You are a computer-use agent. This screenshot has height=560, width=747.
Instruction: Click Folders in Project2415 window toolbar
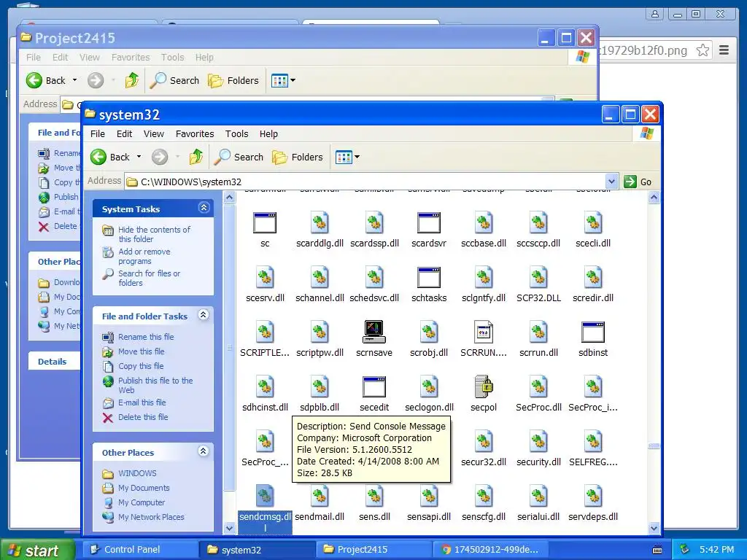(x=233, y=80)
